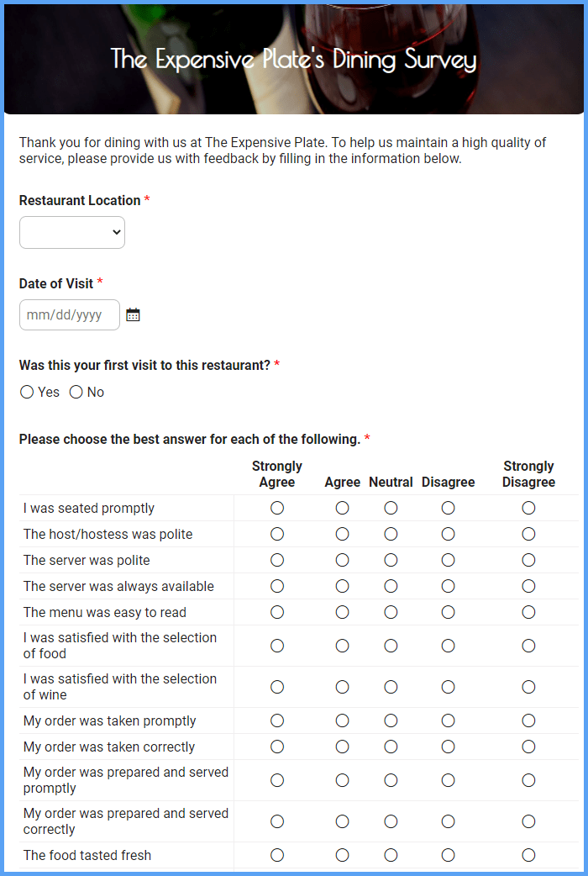
Task: Select Yes for first visit question
Action: 25,392
